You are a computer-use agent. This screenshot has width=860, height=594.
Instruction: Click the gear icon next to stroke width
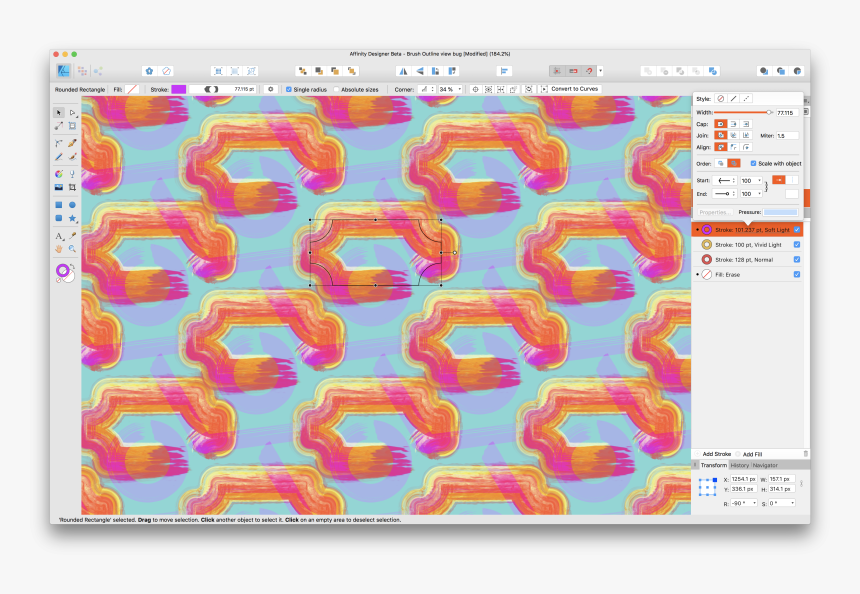[270, 89]
